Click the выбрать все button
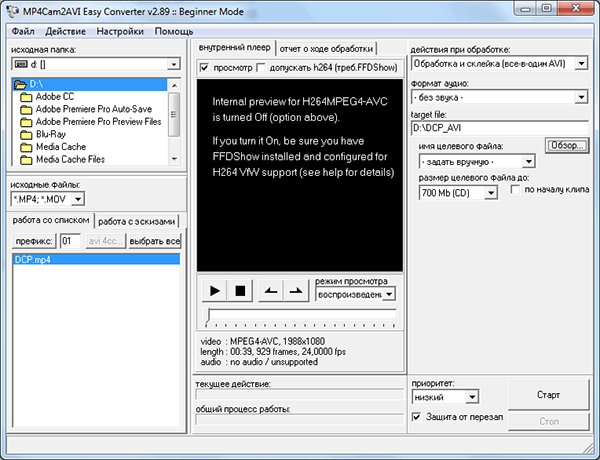 [155, 241]
